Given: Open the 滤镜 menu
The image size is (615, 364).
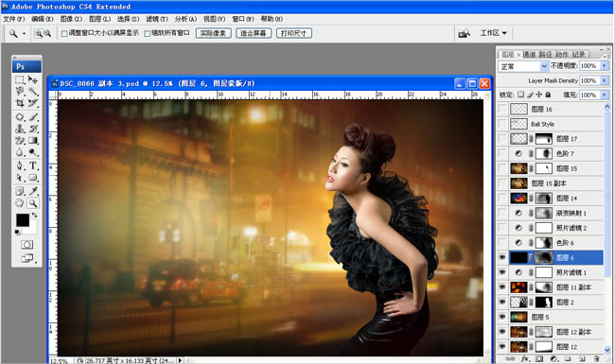Looking at the screenshot, I should coord(157,19).
